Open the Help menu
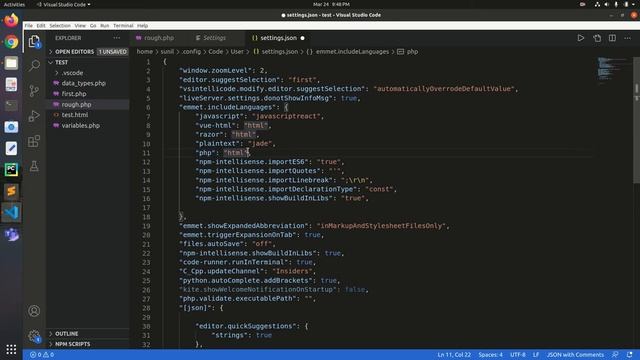640x360 pixels. click(142, 26)
